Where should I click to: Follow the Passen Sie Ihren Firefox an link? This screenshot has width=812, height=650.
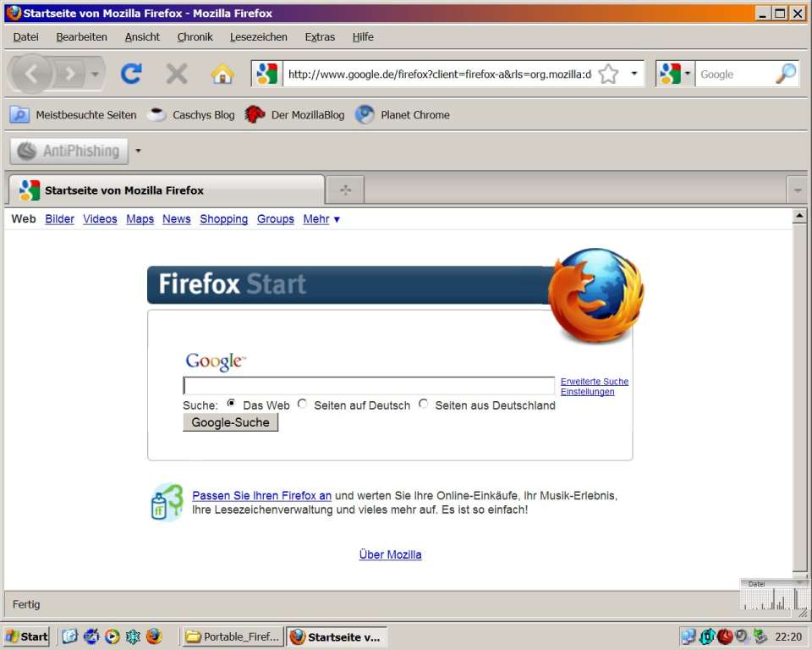pyautogui.click(x=261, y=495)
